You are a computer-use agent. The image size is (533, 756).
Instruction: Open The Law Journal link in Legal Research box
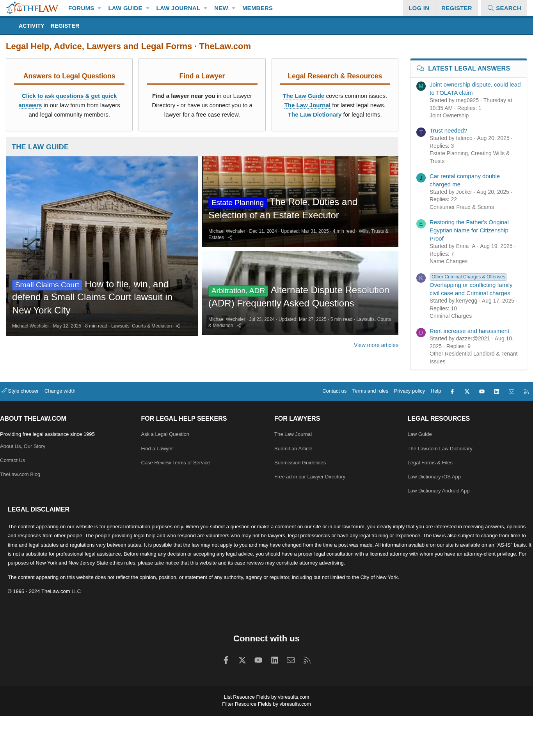coord(307,105)
